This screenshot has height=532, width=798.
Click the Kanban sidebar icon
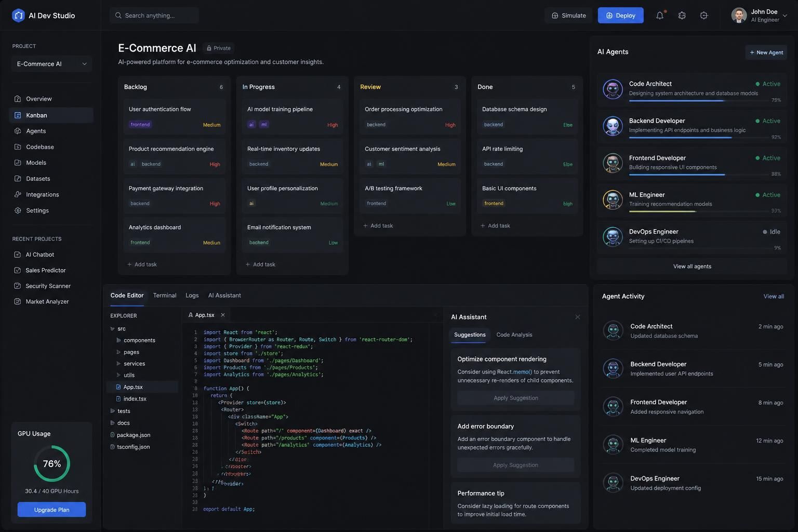click(x=18, y=115)
